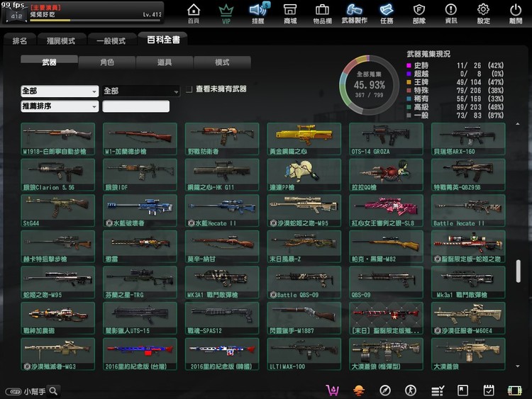Screen dimensions: 532x399
Task: Expand the first 全部 category dropdown
Action: [x=60, y=91]
